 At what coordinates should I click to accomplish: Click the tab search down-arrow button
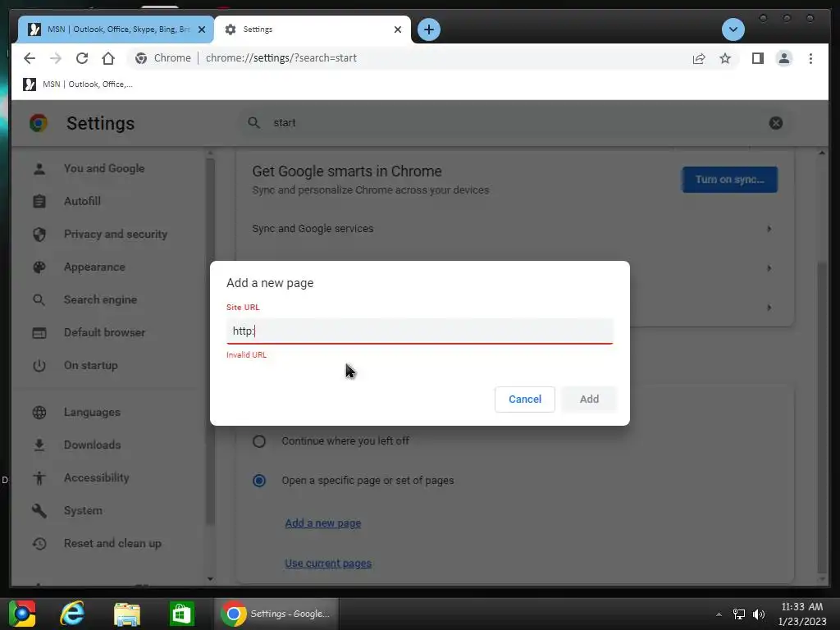coord(733,30)
